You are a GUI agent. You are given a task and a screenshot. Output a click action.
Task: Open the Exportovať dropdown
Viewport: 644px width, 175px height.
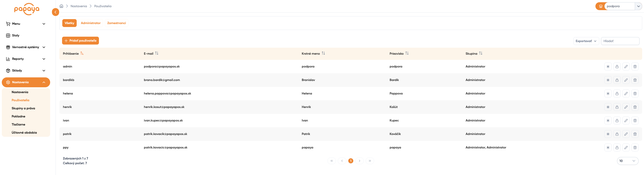[586, 41]
